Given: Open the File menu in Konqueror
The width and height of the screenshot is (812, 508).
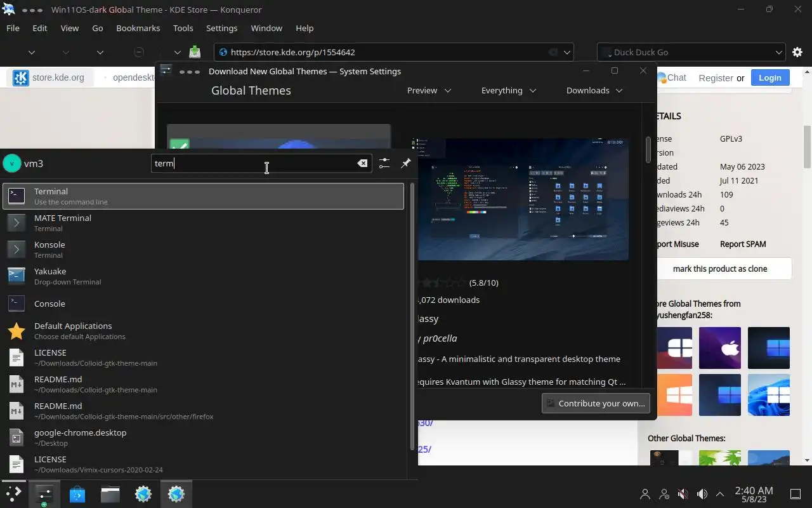Looking at the screenshot, I should 13,28.
